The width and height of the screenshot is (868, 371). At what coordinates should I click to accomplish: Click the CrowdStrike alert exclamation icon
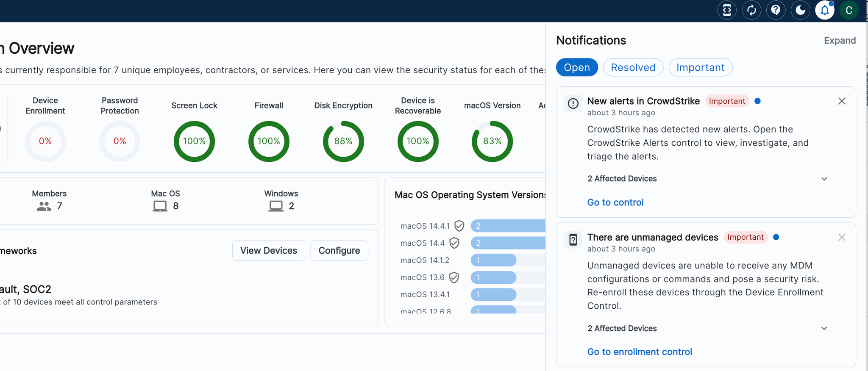pos(573,103)
